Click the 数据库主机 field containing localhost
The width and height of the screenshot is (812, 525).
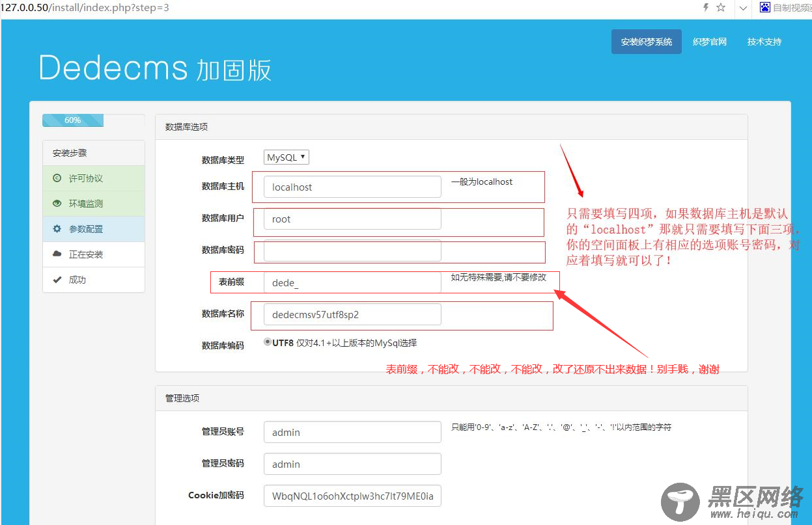pos(352,187)
